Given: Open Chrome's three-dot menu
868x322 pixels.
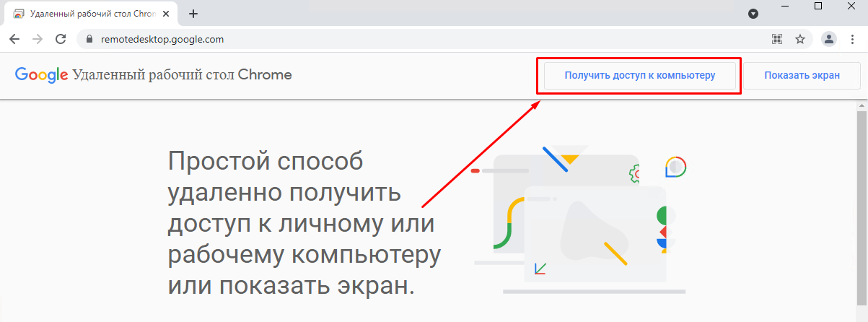Looking at the screenshot, I should click(854, 39).
